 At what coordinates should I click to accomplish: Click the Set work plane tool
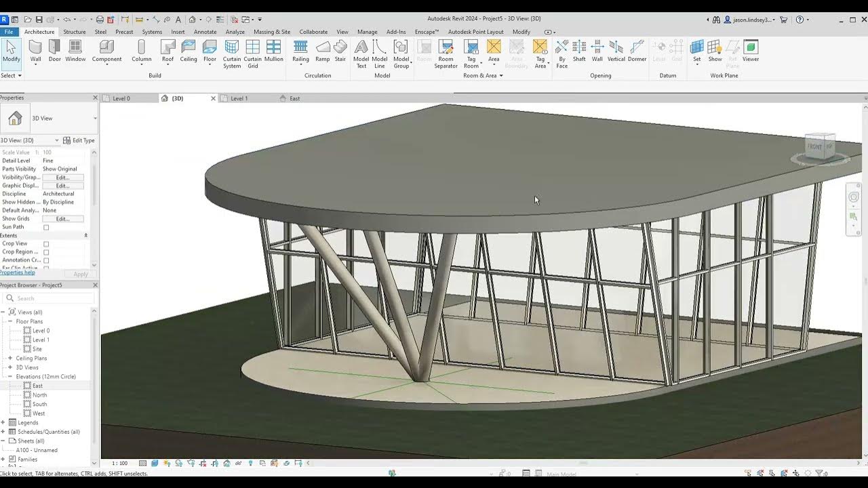point(697,51)
